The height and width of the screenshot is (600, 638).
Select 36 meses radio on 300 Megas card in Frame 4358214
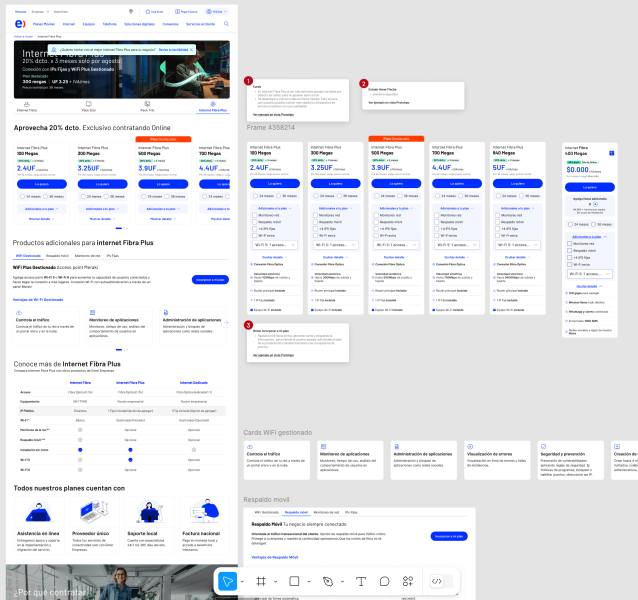click(339, 196)
